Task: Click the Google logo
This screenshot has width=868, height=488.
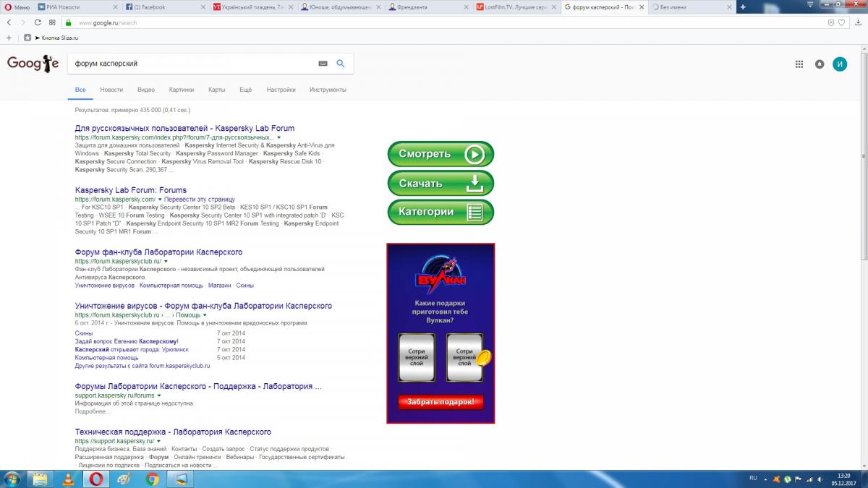Action: [x=33, y=64]
